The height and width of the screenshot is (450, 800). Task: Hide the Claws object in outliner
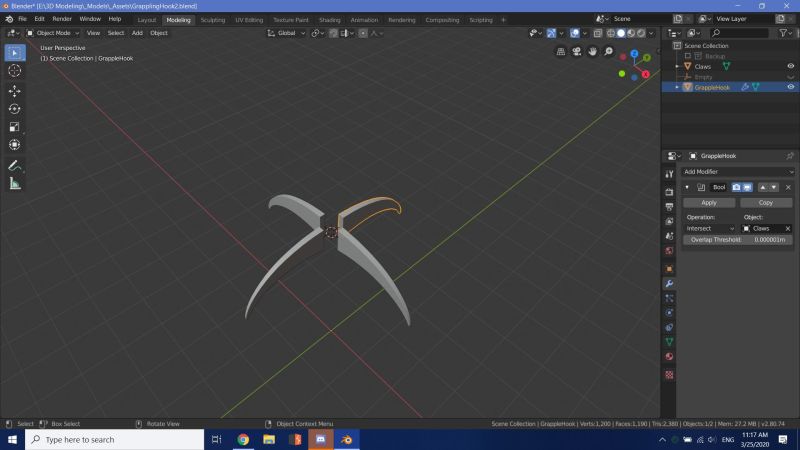tap(790, 66)
